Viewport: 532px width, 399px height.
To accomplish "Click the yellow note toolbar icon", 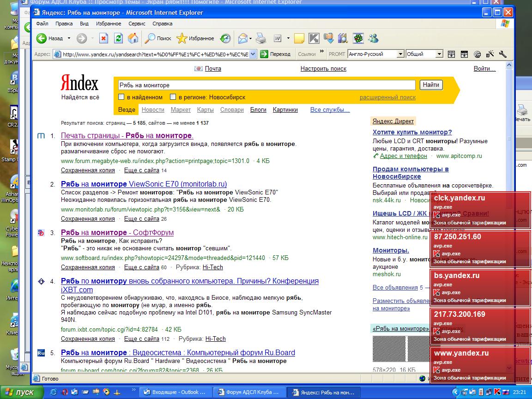I will (x=299, y=38).
